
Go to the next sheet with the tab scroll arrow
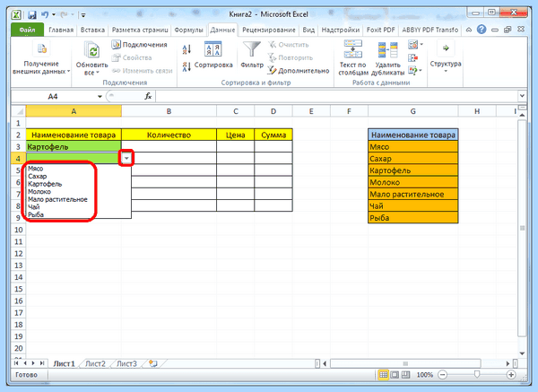coord(33,363)
